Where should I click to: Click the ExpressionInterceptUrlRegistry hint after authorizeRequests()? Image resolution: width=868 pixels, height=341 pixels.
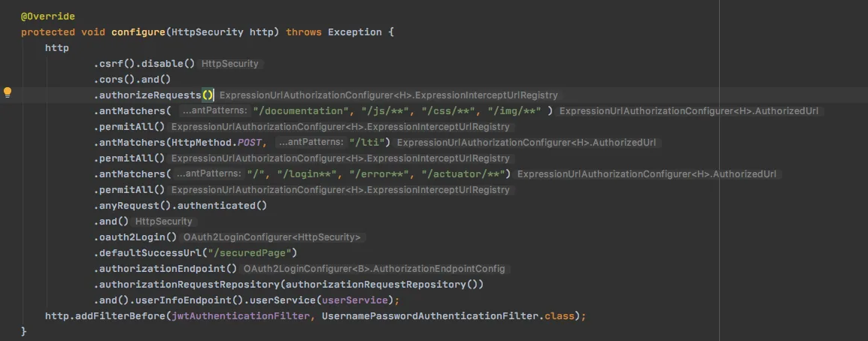pyautogui.click(x=389, y=95)
